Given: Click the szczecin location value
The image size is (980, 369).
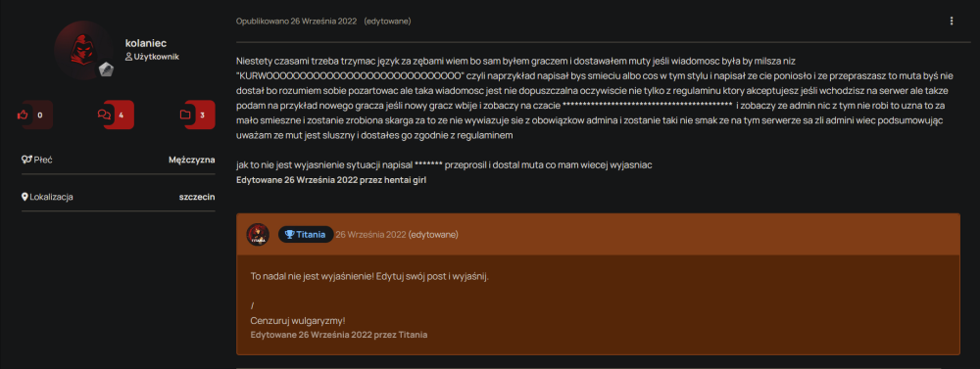Looking at the screenshot, I should click(x=198, y=197).
